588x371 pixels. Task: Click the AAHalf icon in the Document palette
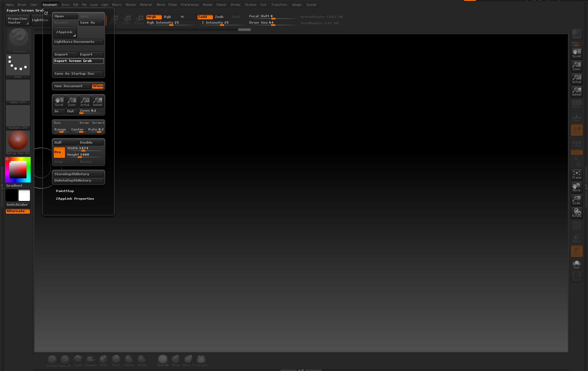[98, 102]
